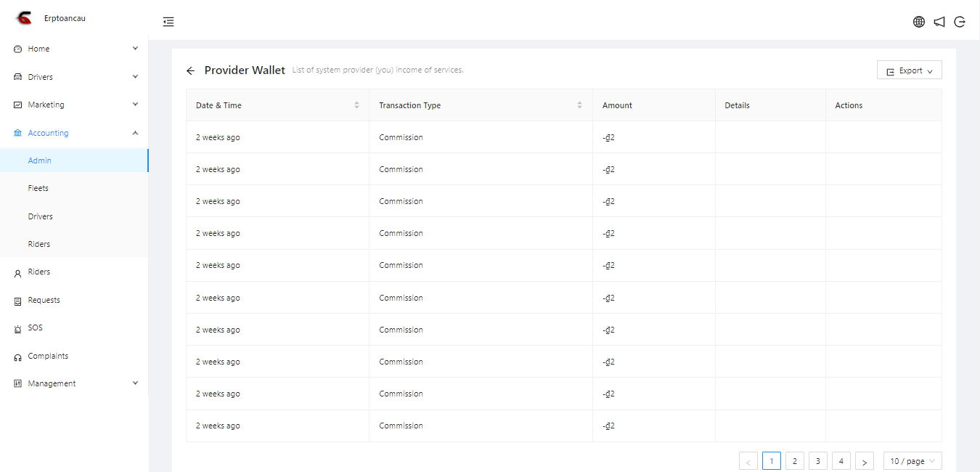Click the sidebar collapse hamburger icon
The width and height of the screenshot is (980, 472).
coord(168,22)
